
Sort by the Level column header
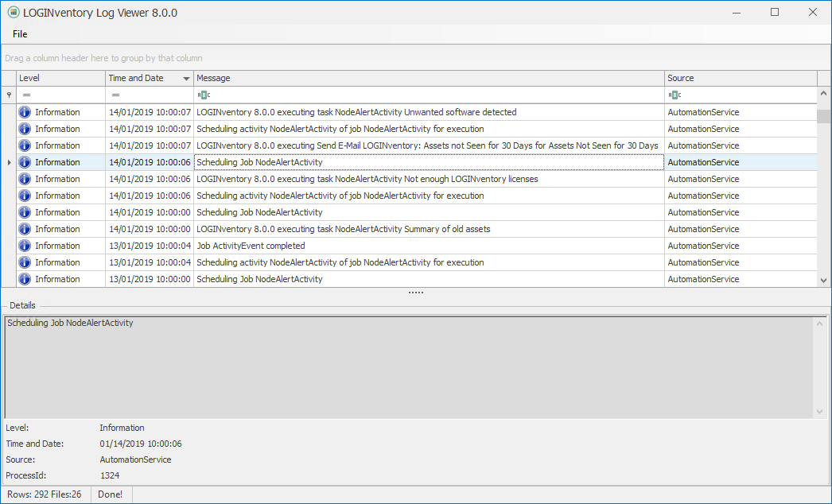(x=60, y=78)
